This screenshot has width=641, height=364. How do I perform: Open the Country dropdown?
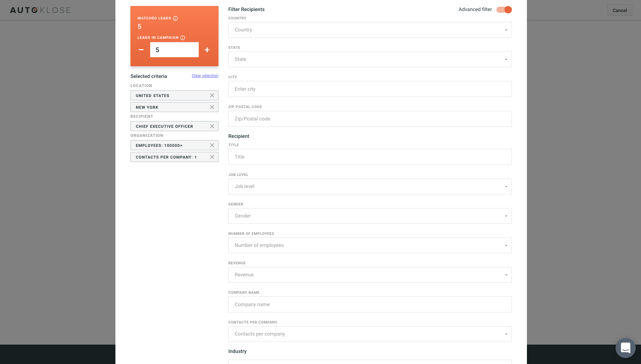tap(370, 30)
